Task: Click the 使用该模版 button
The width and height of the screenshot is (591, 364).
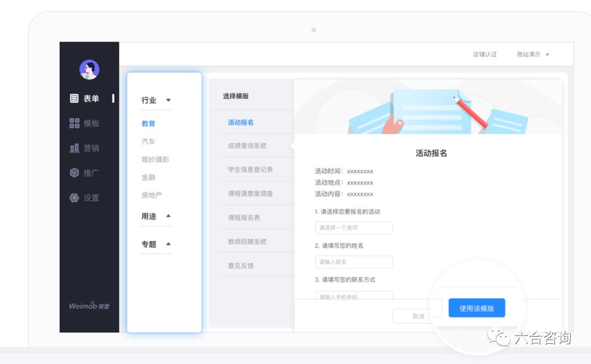Action: click(x=477, y=308)
